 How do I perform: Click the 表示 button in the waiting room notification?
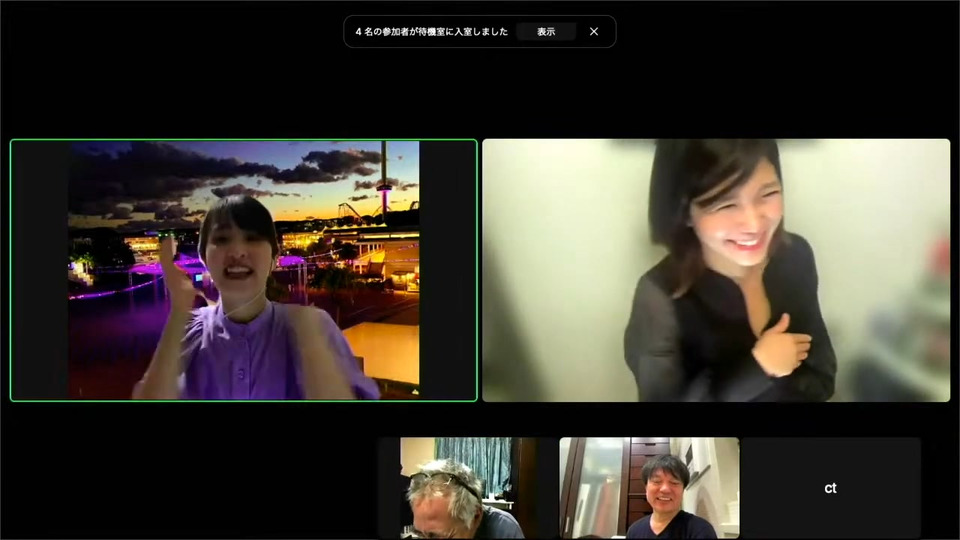pos(546,32)
